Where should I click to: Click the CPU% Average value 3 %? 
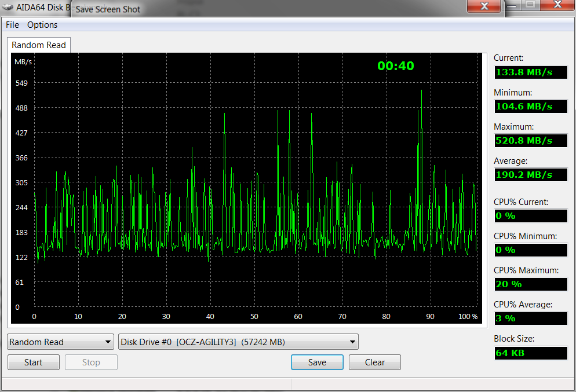tap(531, 318)
